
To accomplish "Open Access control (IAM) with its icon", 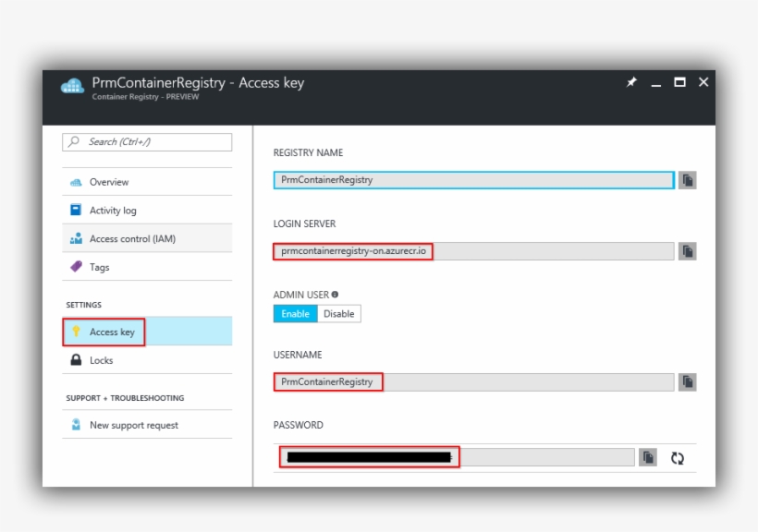I will [x=77, y=237].
